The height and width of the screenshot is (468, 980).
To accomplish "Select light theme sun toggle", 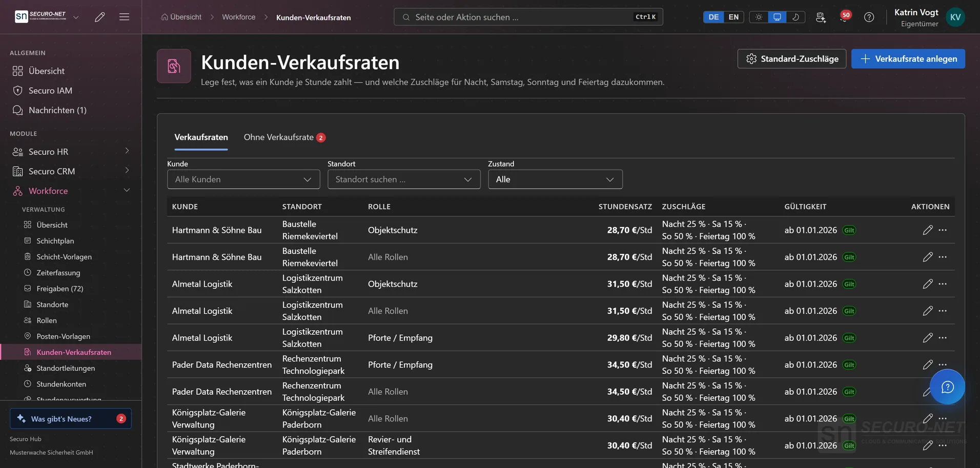I will pos(759,17).
